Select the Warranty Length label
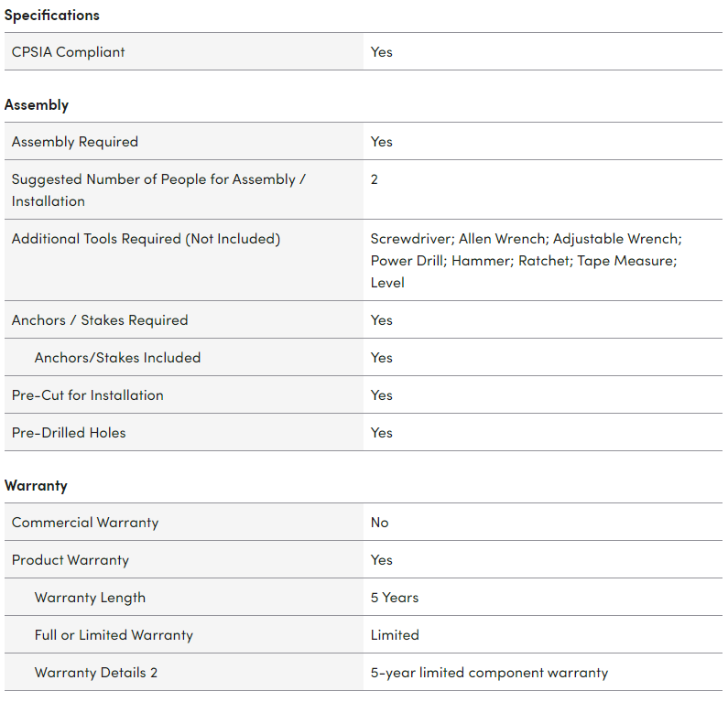 point(90,598)
